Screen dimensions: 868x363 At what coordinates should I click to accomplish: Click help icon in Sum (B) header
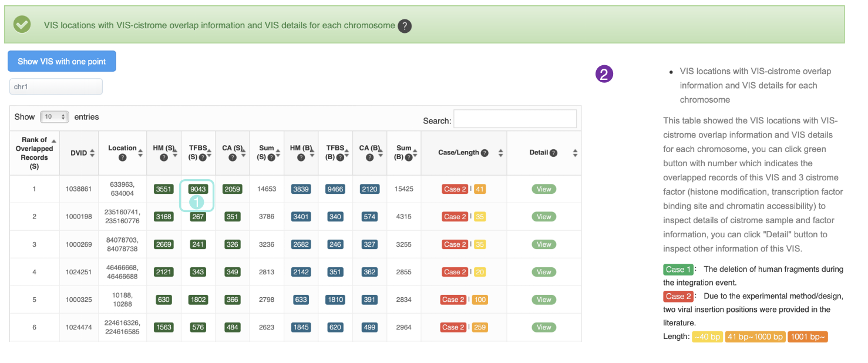click(409, 157)
